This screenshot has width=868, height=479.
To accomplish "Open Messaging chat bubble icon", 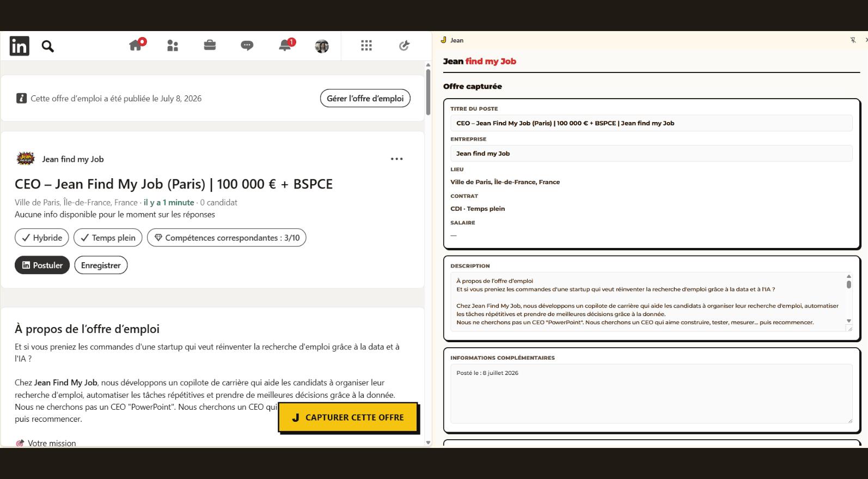I will 247,46.
